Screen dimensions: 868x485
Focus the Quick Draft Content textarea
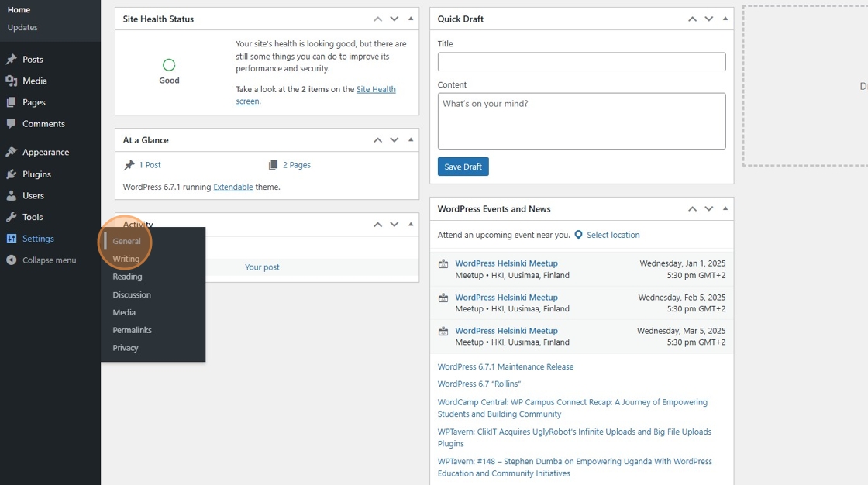(x=581, y=121)
